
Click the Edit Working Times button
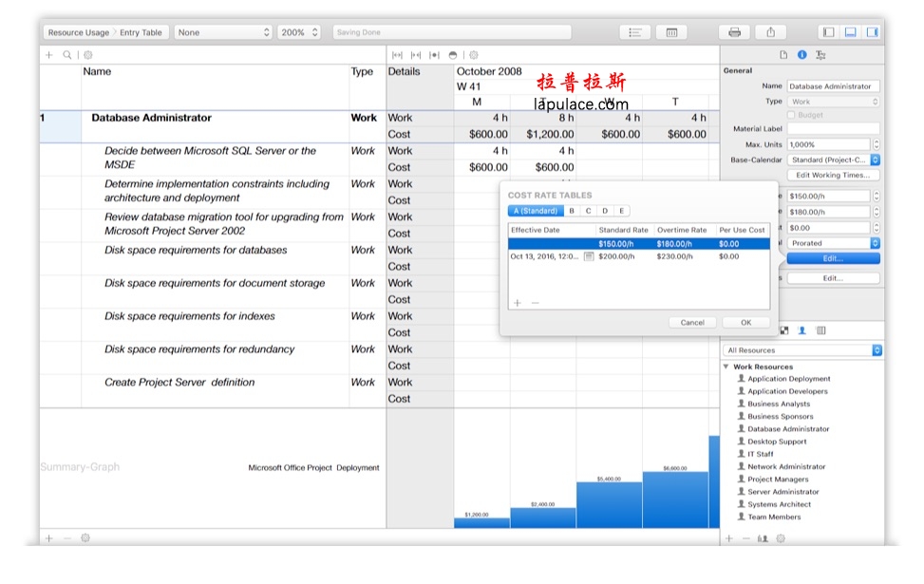833,175
